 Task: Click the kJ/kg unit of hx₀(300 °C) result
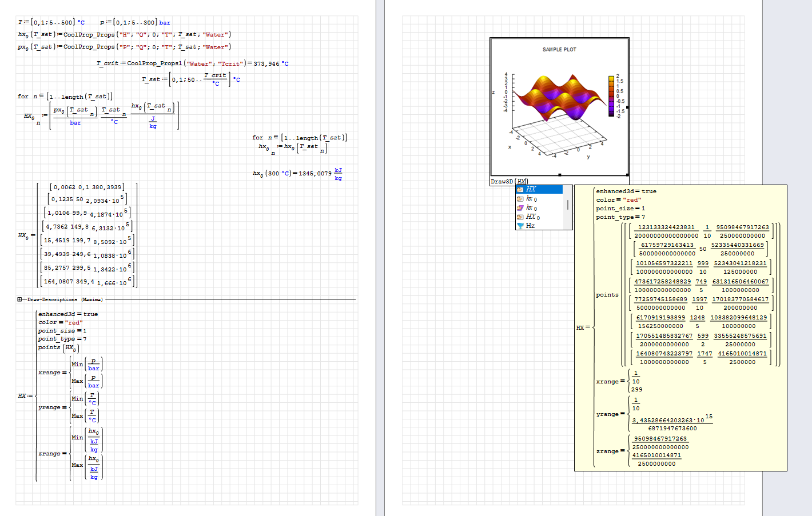click(x=338, y=174)
